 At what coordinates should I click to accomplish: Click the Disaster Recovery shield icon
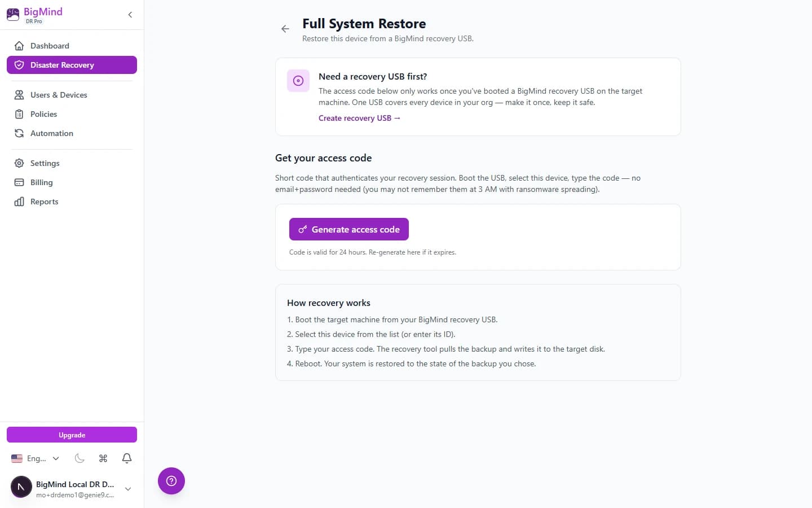pos(19,65)
